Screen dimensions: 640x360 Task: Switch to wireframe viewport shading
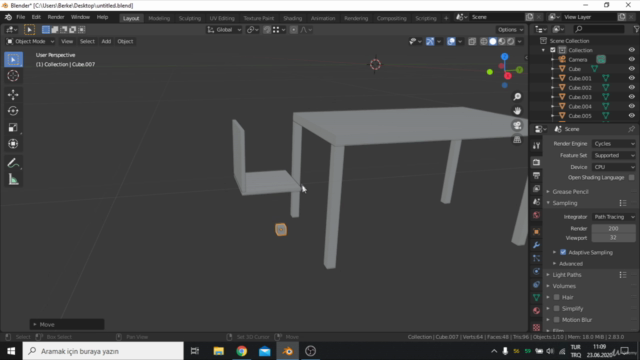(484, 41)
